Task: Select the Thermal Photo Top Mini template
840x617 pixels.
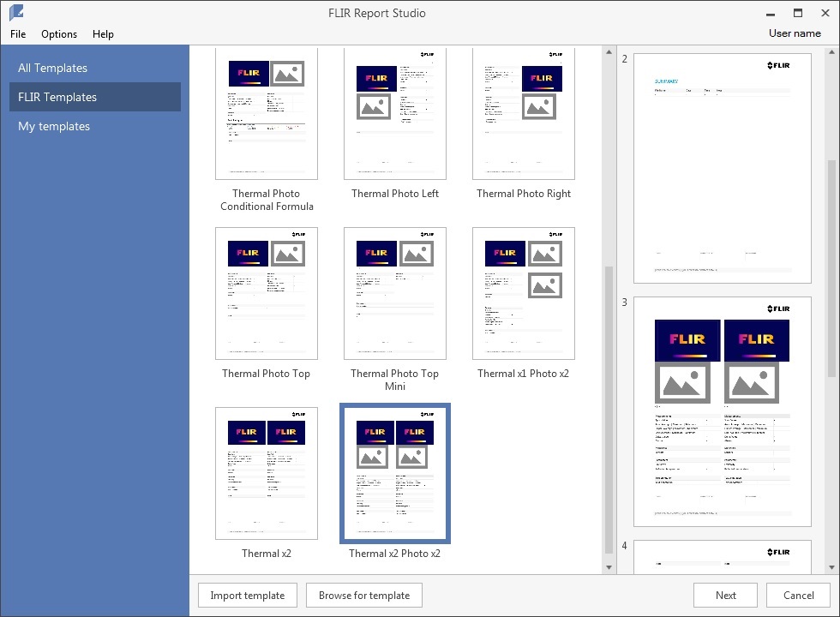Action: click(394, 293)
